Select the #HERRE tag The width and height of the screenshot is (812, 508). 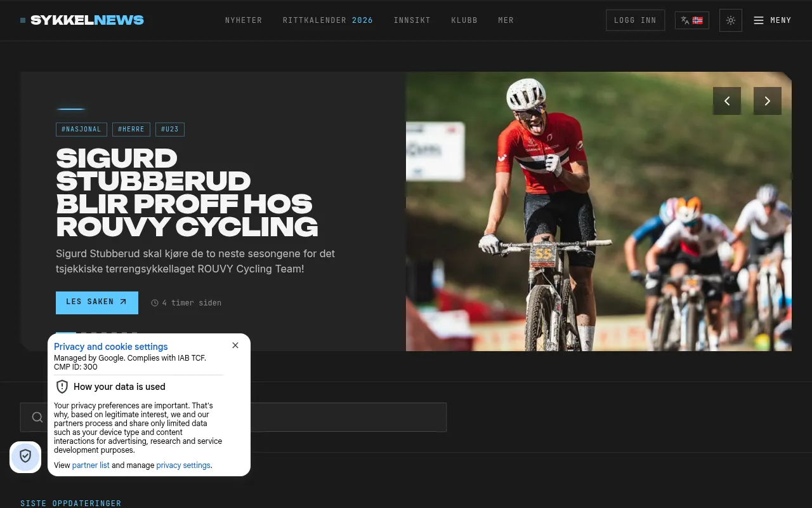click(131, 130)
